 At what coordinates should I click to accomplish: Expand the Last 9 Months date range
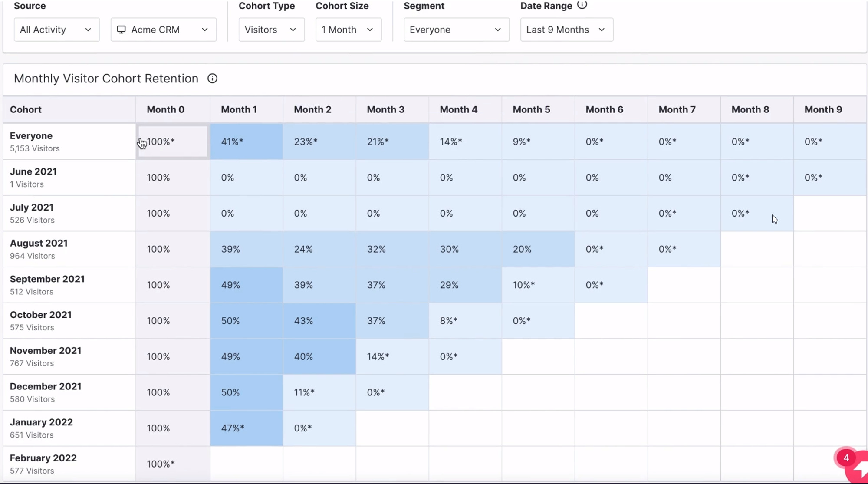[566, 30]
